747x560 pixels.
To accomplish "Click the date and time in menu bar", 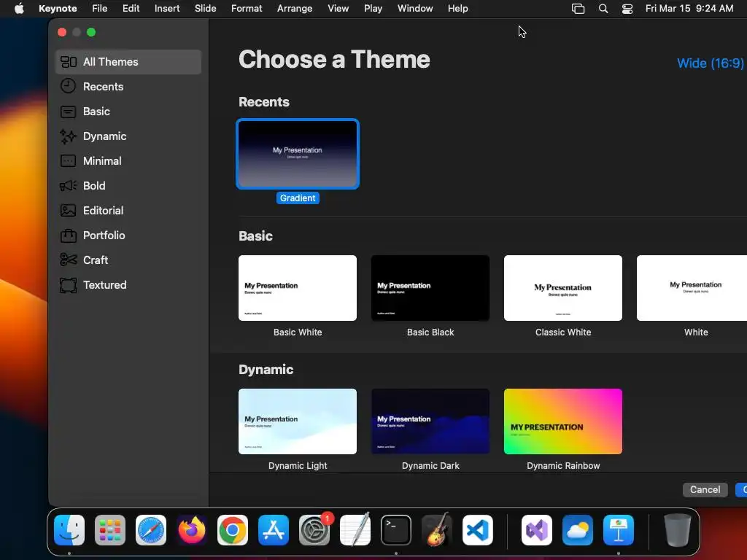I will coord(689,9).
